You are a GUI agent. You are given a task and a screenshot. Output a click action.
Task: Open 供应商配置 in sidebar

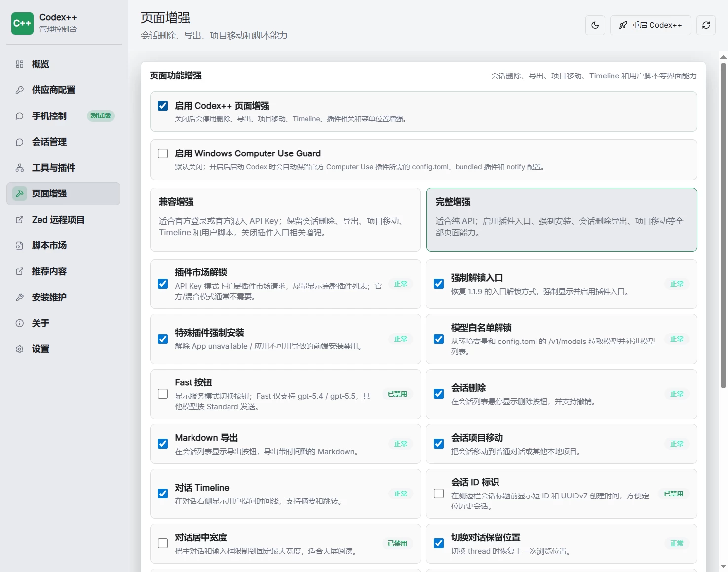[64, 90]
